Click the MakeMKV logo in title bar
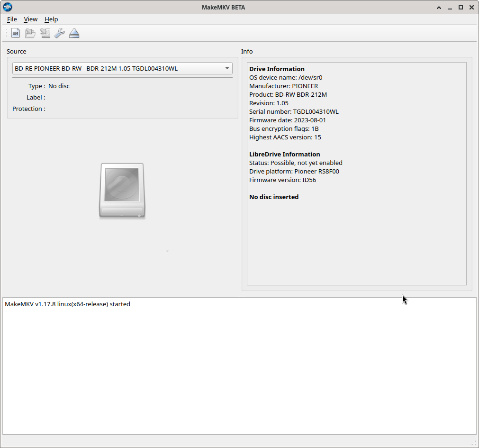 pos(7,7)
